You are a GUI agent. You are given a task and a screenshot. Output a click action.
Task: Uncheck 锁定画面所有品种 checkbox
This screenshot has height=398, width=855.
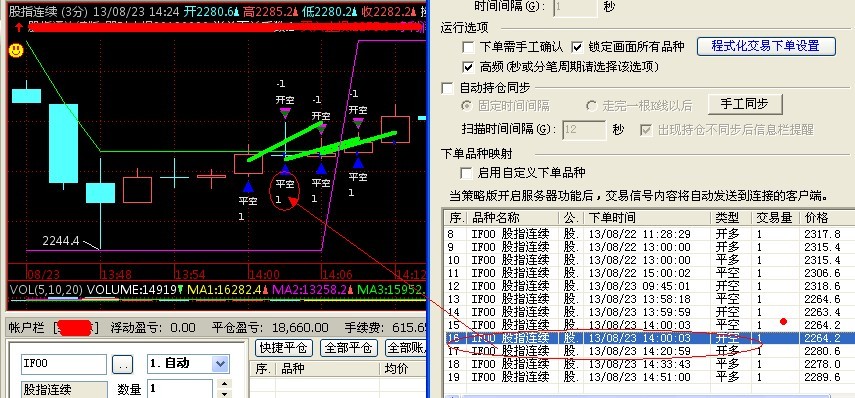(577, 47)
